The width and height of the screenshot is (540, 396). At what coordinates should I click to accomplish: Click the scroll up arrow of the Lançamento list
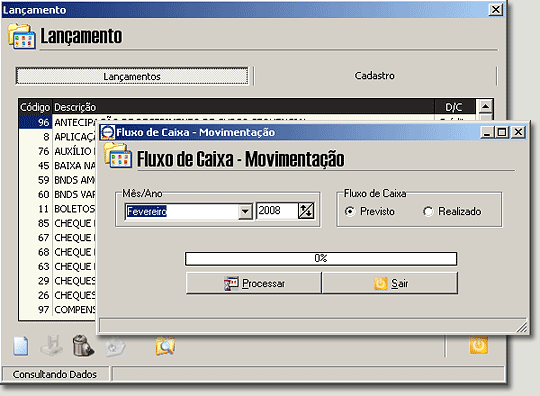pos(485,106)
